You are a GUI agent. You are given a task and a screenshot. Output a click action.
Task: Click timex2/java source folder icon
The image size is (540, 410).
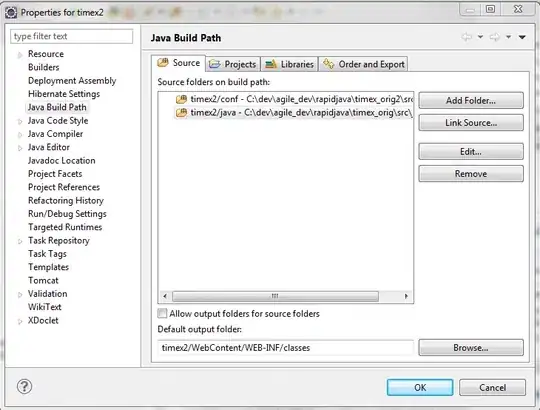click(x=181, y=113)
